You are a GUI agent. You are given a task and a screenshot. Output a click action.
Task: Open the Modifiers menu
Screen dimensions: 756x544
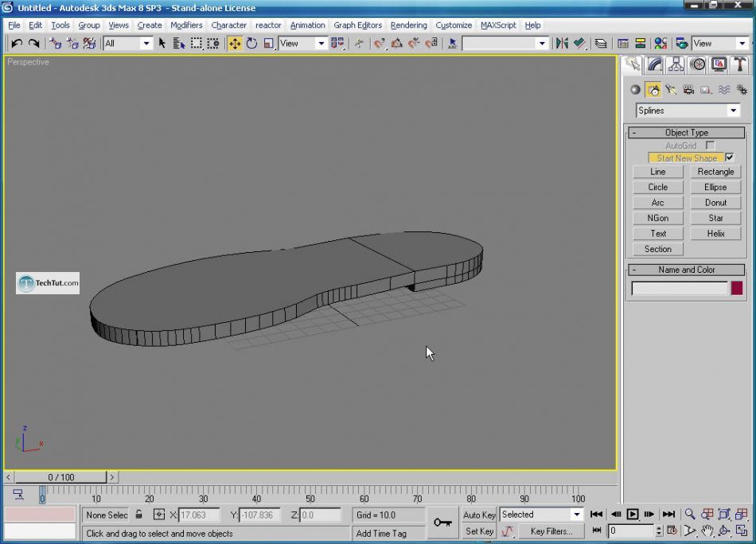[x=186, y=25]
